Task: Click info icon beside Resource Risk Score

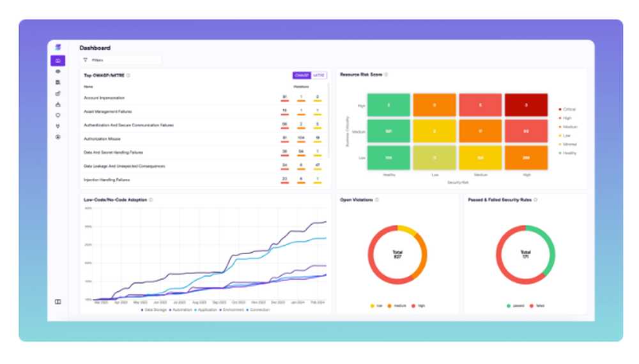Action: click(x=386, y=75)
